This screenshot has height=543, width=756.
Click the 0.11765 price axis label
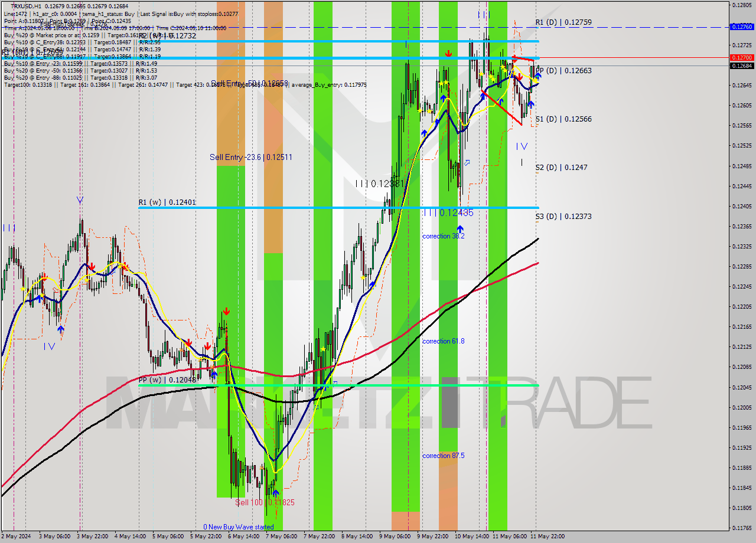[x=742, y=528]
